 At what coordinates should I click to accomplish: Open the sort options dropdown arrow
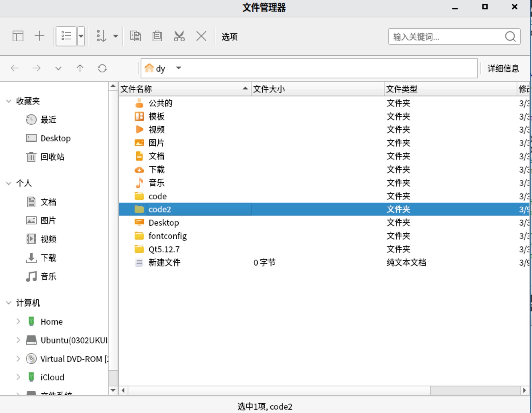coord(115,36)
